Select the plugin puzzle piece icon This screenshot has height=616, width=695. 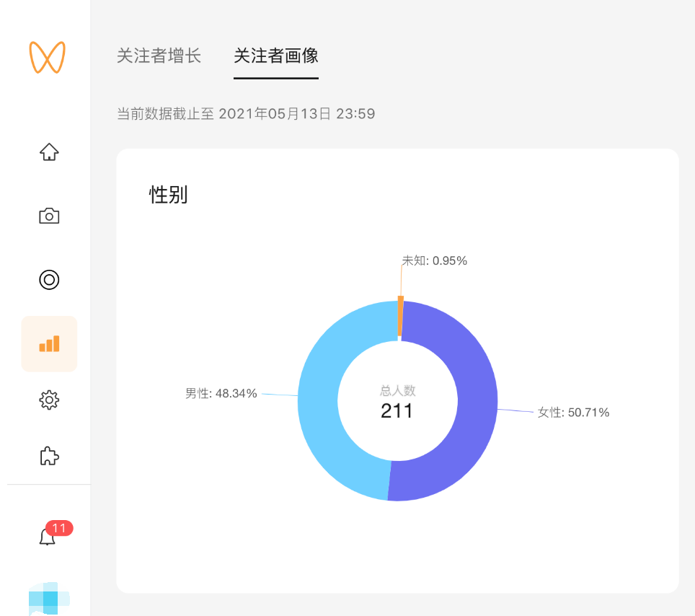tap(48, 456)
